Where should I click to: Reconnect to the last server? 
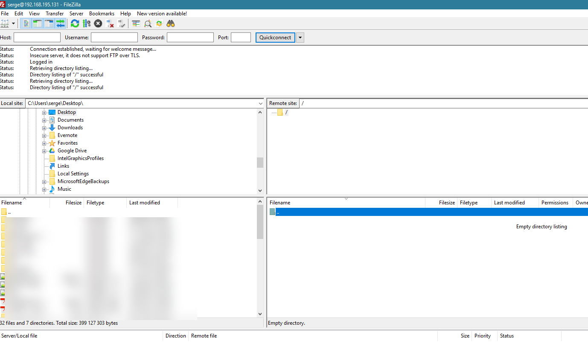pos(121,23)
